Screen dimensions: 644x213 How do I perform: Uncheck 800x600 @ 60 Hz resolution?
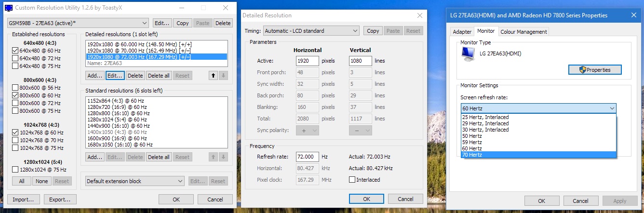coord(15,95)
